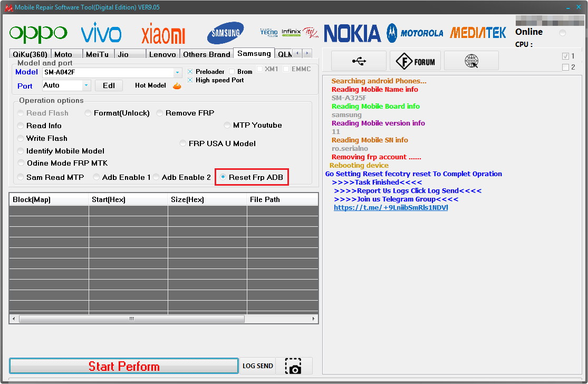588x384 pixels.
Task: Click the table scrollbar right arrow
Action: click(313, 319)
